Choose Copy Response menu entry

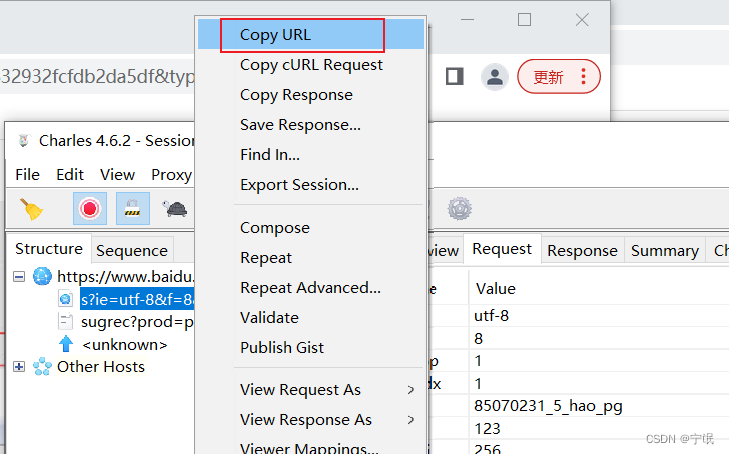[x=311, y=95]
